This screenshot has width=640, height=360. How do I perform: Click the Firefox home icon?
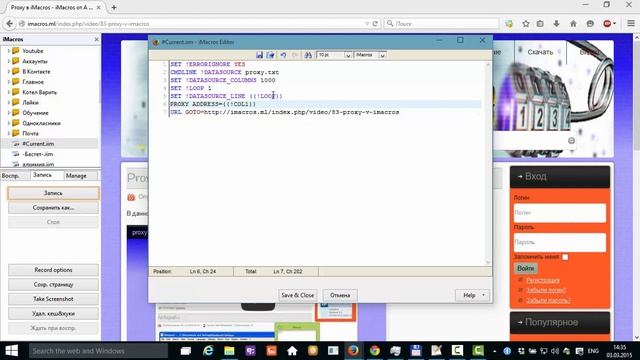(573, 24)
